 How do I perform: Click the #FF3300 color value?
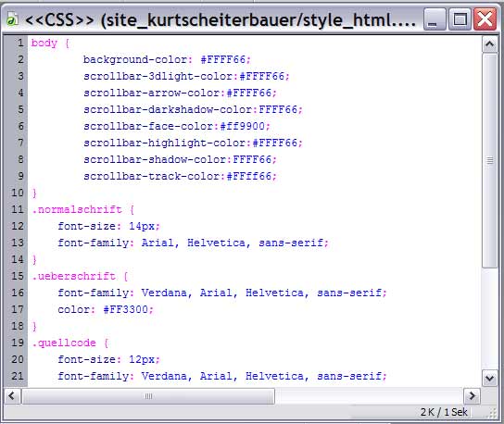point(126,309)
